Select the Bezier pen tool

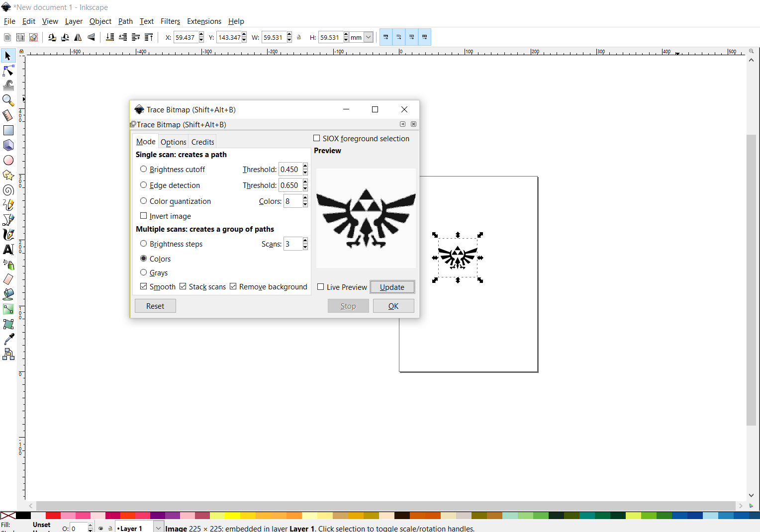8,220
